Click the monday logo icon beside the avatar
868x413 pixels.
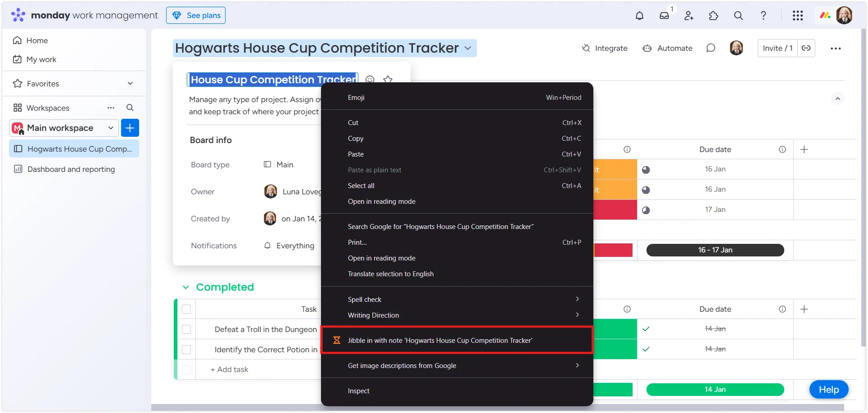pyautogui.click(x=825, y=16)
